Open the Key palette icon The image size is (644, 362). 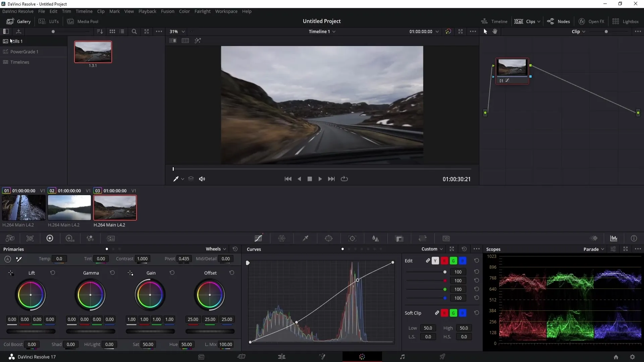(x=399, y=238)
